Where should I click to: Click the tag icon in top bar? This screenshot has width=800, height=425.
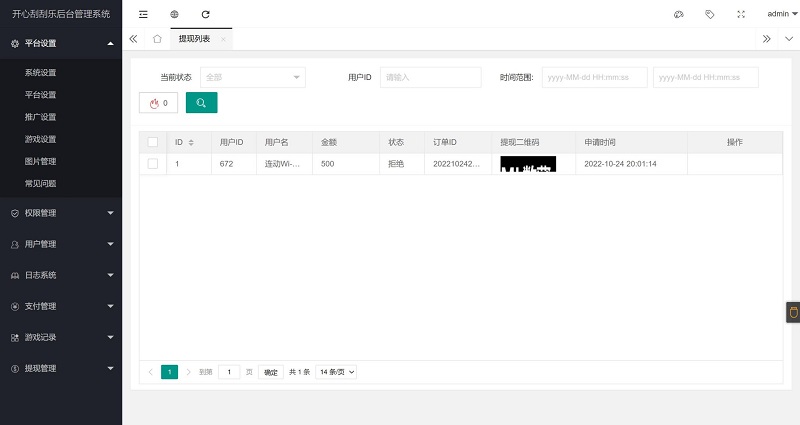click(709, 14)
